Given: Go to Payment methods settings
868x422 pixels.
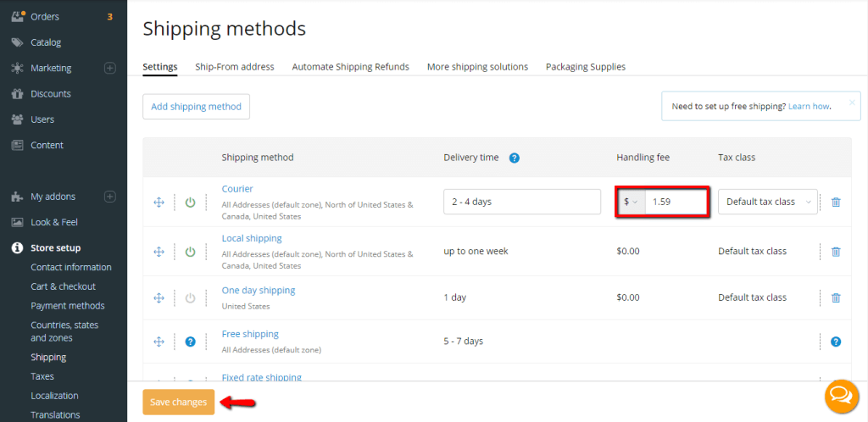Looking at the screenshot, I should [x=68, y=306].
